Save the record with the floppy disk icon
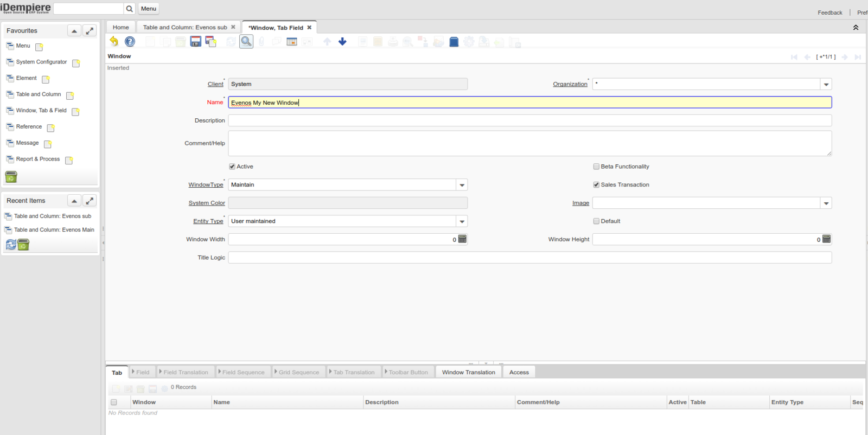868x435 pixels. [x=195, y=42]
